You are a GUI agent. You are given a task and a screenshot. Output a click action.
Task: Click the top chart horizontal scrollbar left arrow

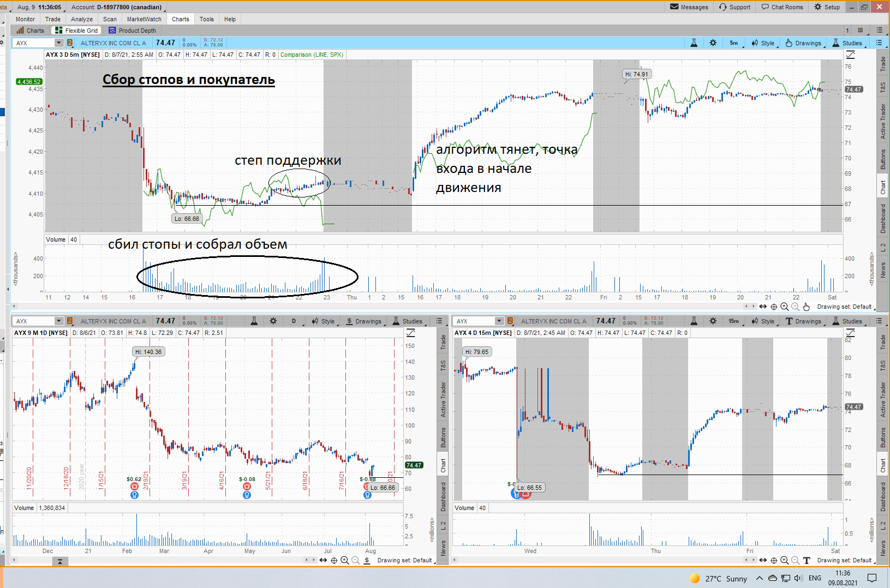[x=14, y=307]
